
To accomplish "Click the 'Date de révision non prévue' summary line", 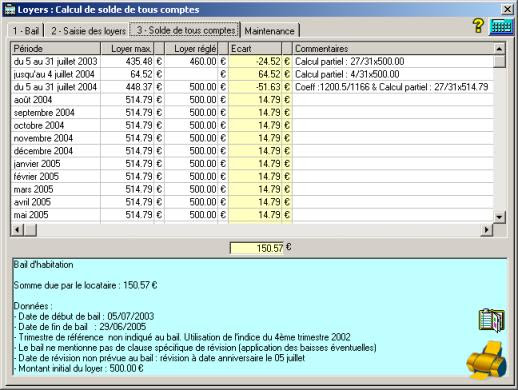I will point(160,358).
